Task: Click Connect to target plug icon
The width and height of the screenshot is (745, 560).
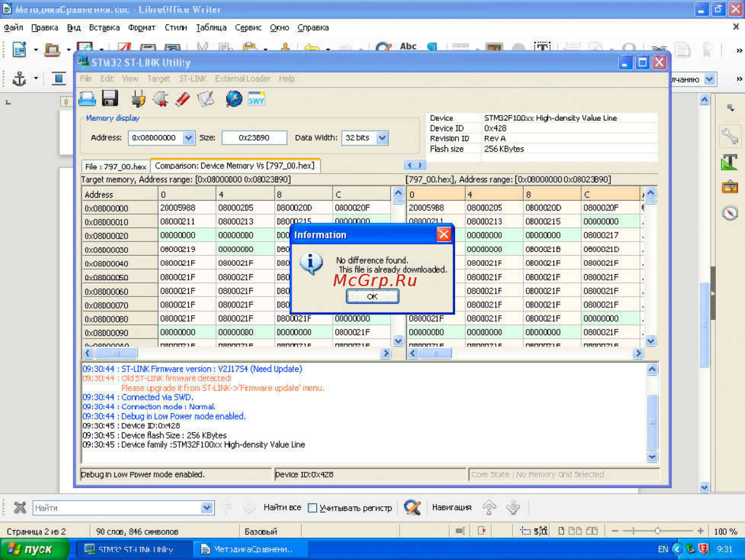Action: point(138,99)
